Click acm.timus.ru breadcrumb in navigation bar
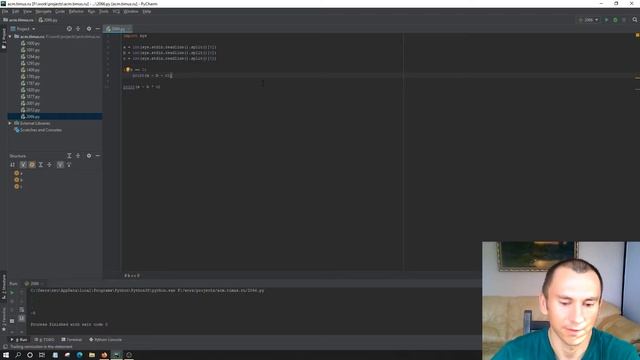The height and width of the screenshot is (360, 640). 18,20
